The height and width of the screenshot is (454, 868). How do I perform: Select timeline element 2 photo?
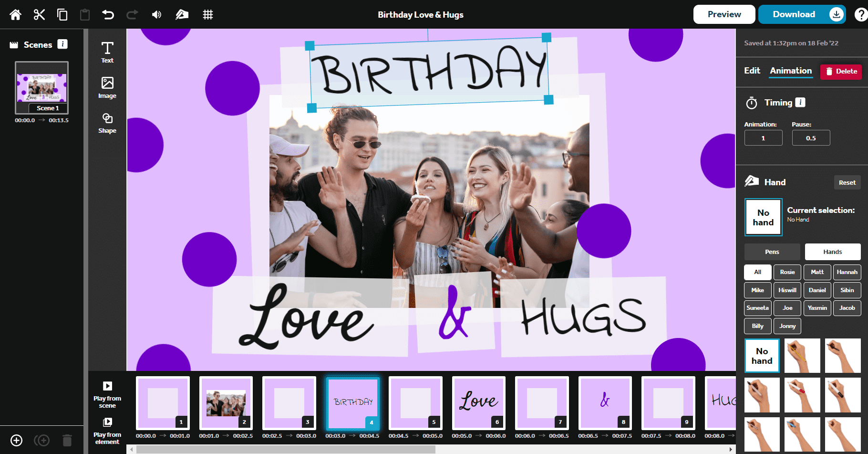226,402
